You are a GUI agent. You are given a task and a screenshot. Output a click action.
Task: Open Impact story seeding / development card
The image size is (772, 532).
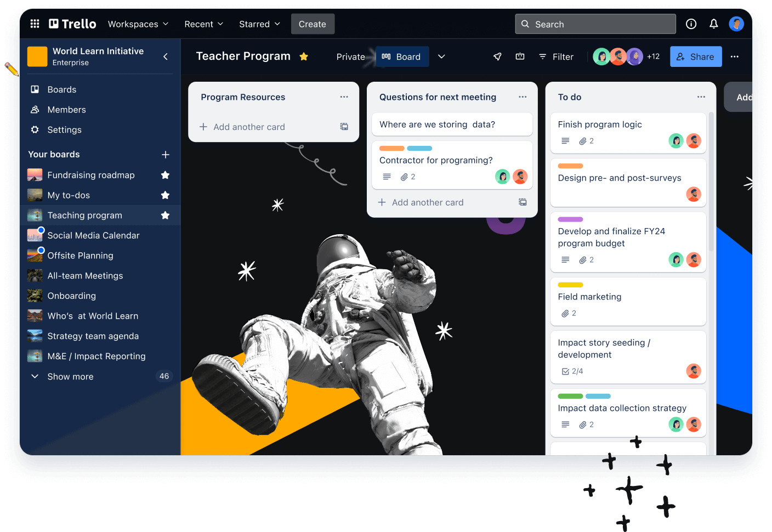click(x=628, y=356)
